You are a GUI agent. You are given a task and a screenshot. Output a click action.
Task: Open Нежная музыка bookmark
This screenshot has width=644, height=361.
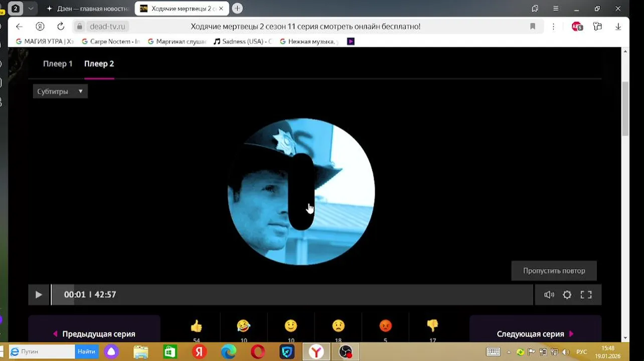(x=308, y=42)
